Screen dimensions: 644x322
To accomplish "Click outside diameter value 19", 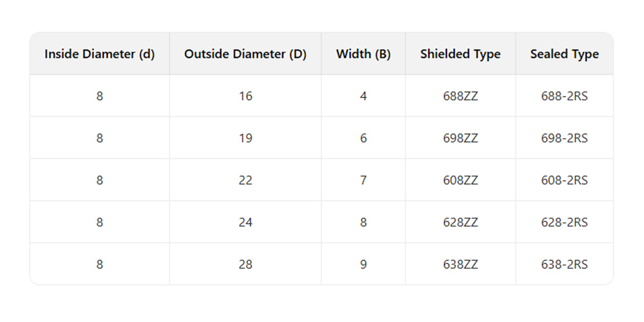I will (x=245, y=138).
